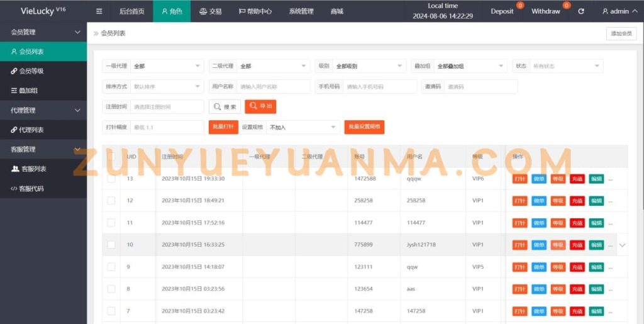Open 客服列表 in the sidebar

click(43, 169)
